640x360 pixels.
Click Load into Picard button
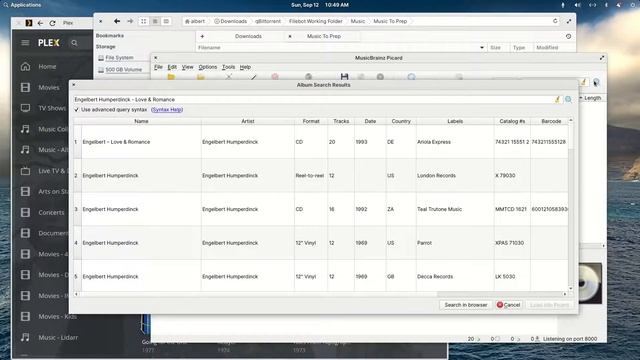coord(549,305)
